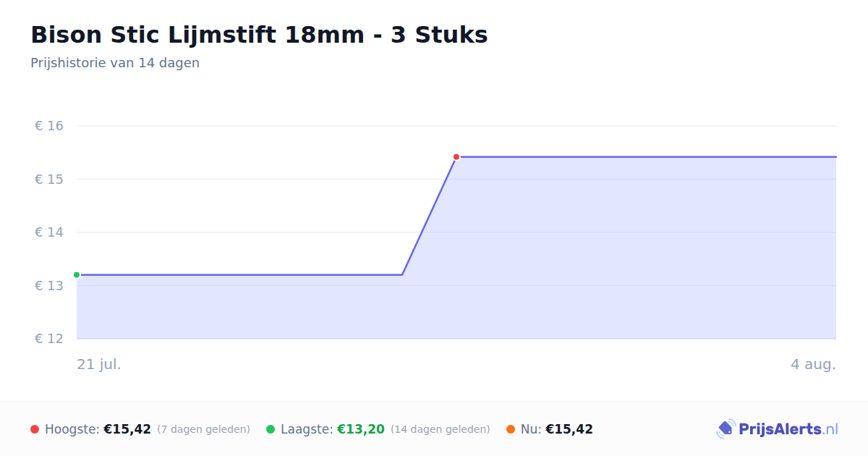
Task: Click the '7 dagen geleden' note
Action: click(203, 429)
